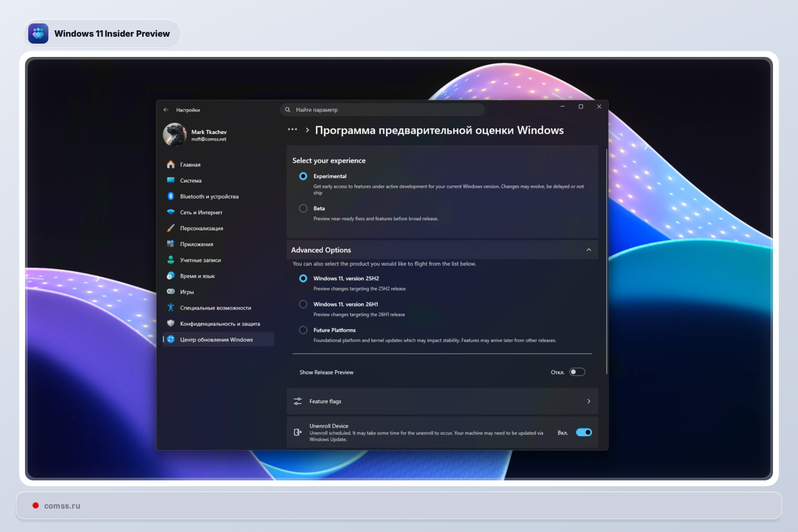Select the Beta experience radio button
The height and width of the screenshot is (532, 798).
[x=303, y=209]
